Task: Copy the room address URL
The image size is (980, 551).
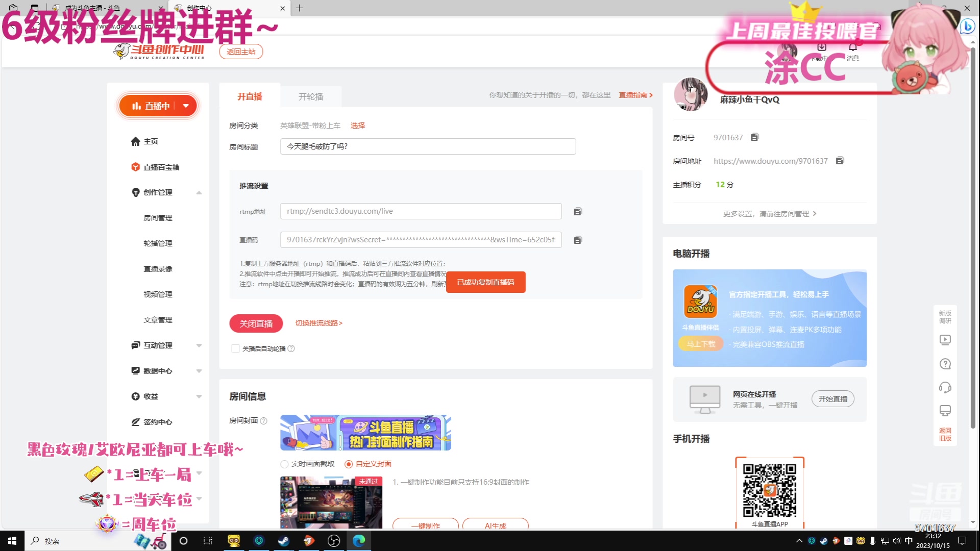Action: [840, 161]
